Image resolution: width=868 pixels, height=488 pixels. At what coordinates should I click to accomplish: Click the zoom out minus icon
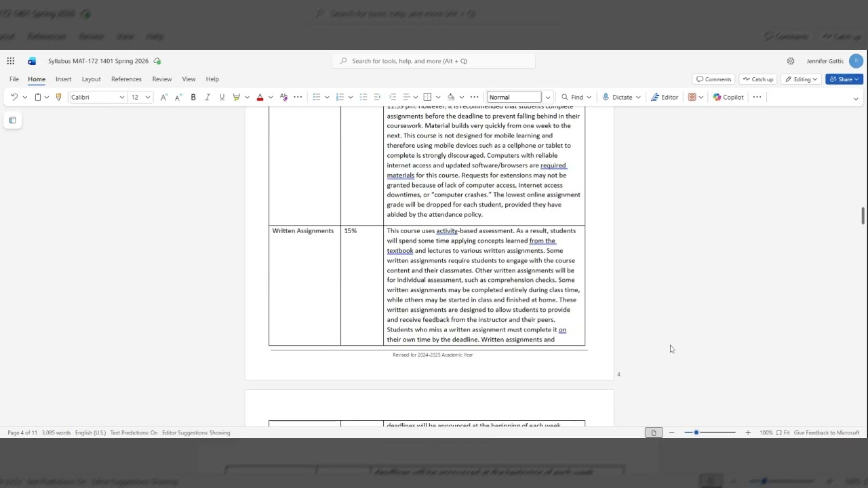click(x=672, y=432)
